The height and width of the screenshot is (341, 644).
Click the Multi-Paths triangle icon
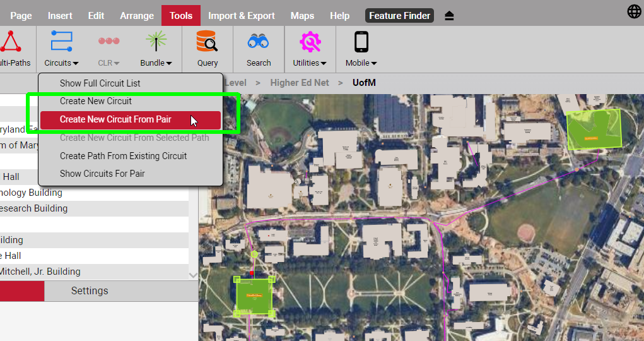(x=10, y=42)
